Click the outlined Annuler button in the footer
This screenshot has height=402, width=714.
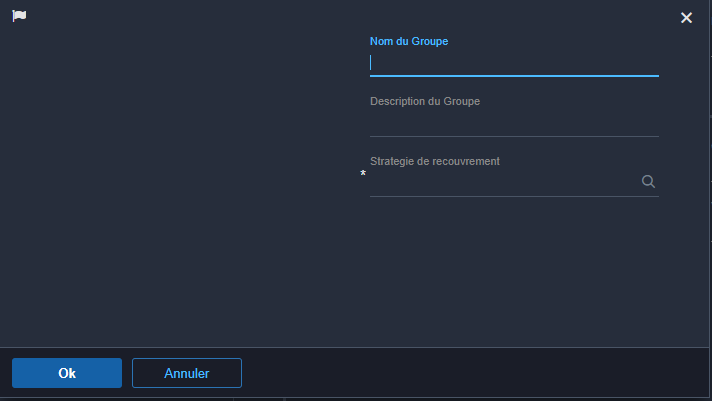[x=187, y=373]
